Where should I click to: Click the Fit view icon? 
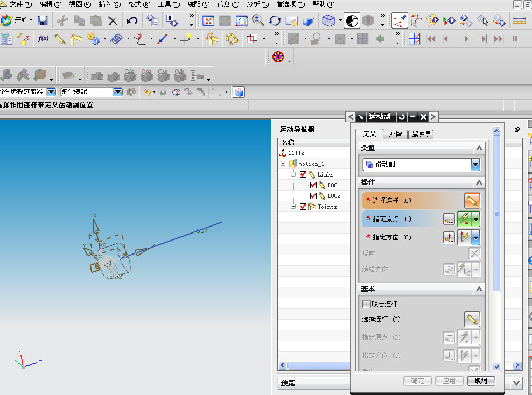pos(208,20)
